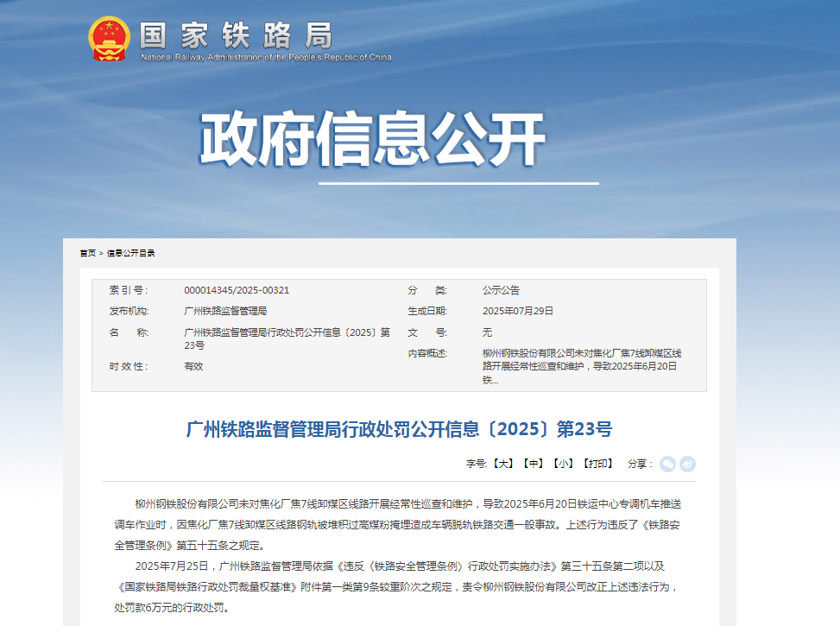This screenshot has width=840, height=626.
Task: Select creation date 2025年07月29日
Action: click(518, 311)
